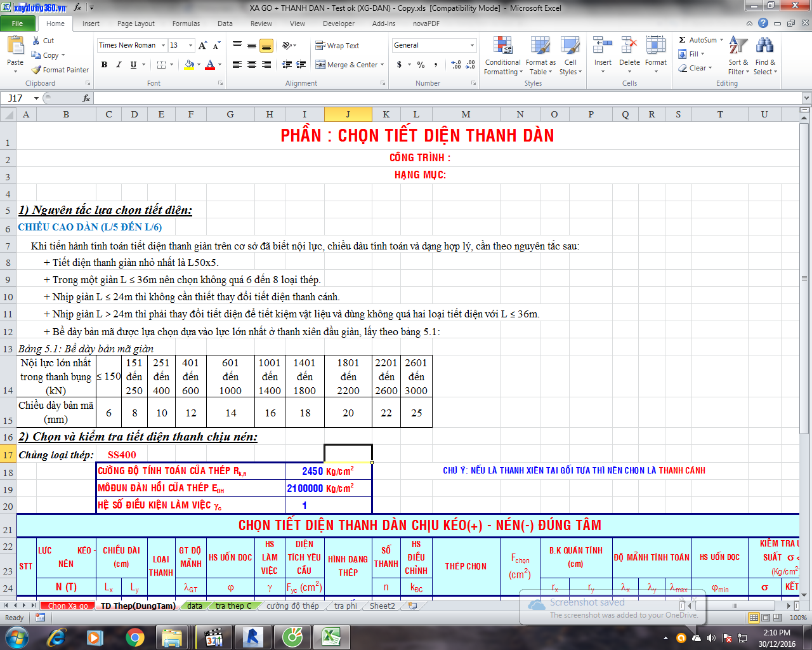The image size is (812, 650).
Task: Open the Name Box dropdown arrow
Action: 36,98
